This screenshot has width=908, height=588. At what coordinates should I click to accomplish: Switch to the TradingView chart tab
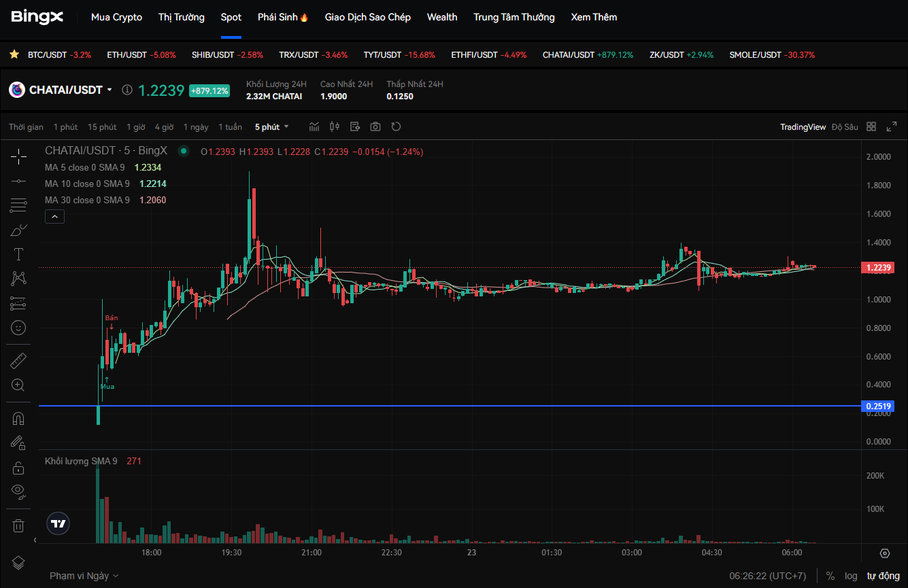coord(803,127)
